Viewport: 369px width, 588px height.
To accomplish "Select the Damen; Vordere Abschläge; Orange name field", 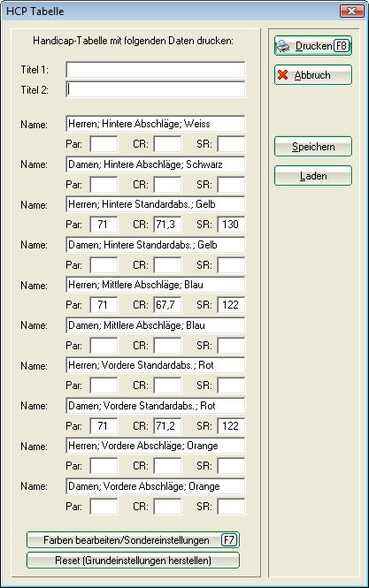I will 156,486.
